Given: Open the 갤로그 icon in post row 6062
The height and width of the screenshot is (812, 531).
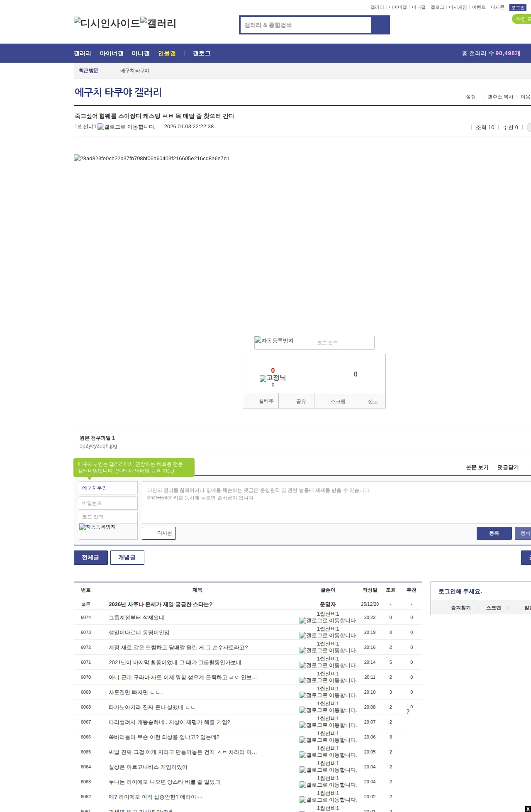Looking at the screenshot, I should pyautogui.click(x=329, y=800).
